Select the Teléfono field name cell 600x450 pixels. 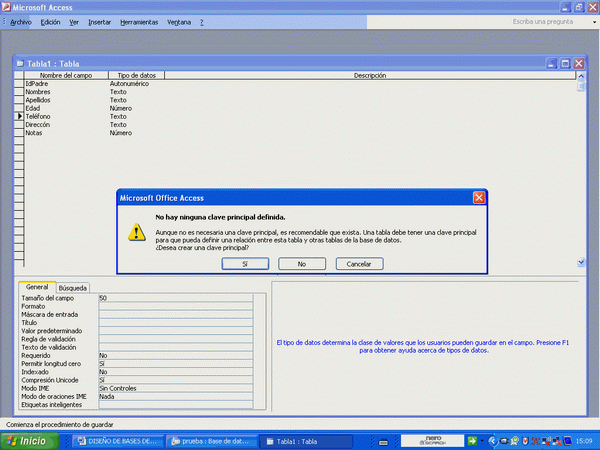click(66, 116)
